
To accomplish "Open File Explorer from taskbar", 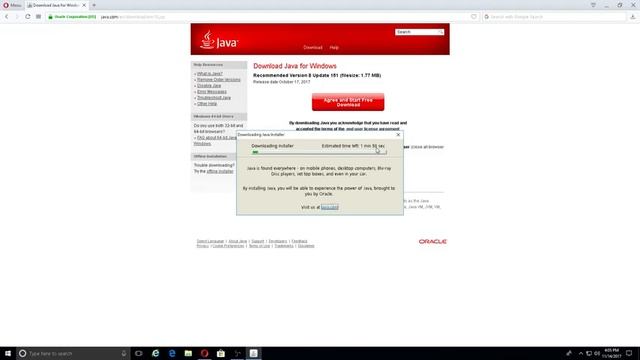I will coord(188,353).
